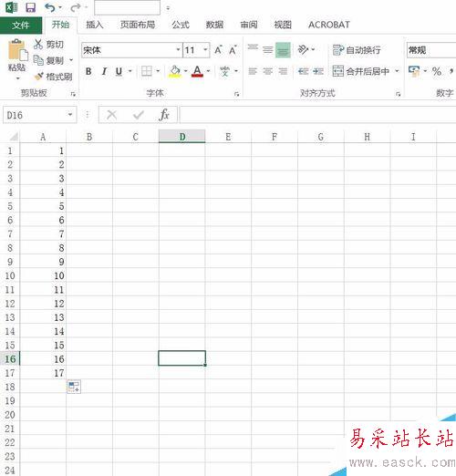Click the red font color A
Viewport: 456px width, 476px height.
197,71
